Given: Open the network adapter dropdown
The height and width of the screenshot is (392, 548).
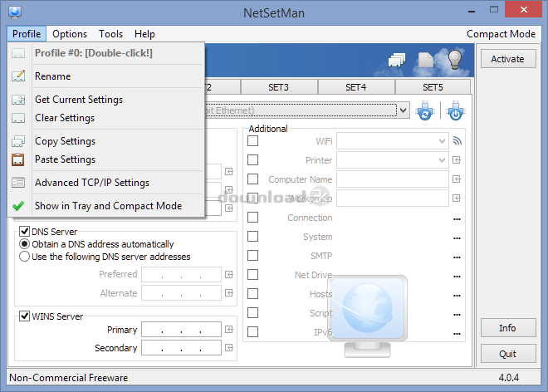Looking at the screenshot, I should [403, 110].
